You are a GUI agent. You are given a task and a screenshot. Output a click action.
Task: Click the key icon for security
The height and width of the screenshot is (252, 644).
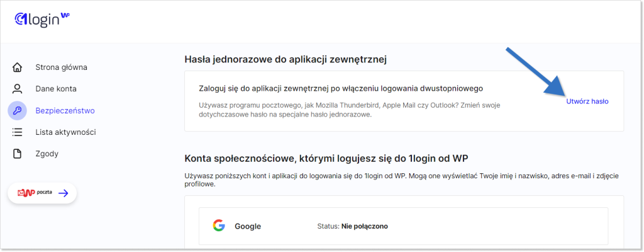17,110
